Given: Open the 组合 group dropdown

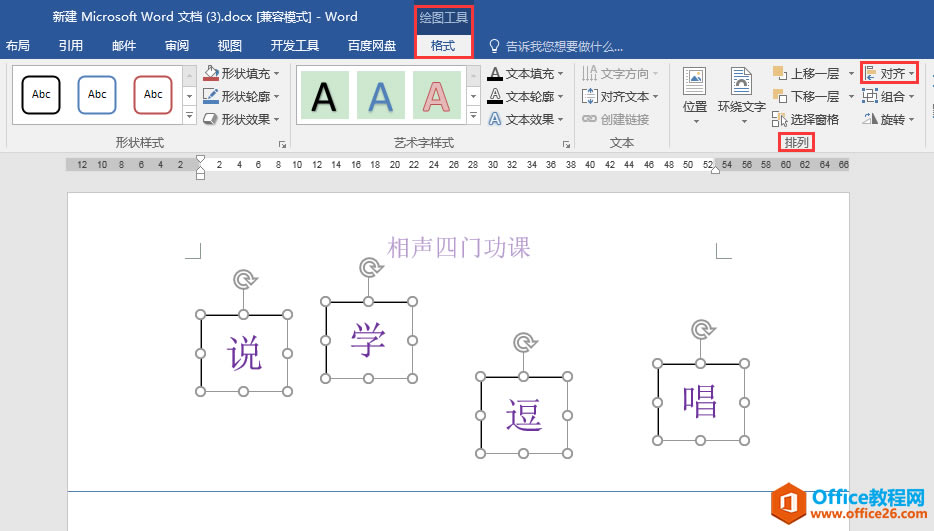Looking at the screenshot, I should 888,96.
